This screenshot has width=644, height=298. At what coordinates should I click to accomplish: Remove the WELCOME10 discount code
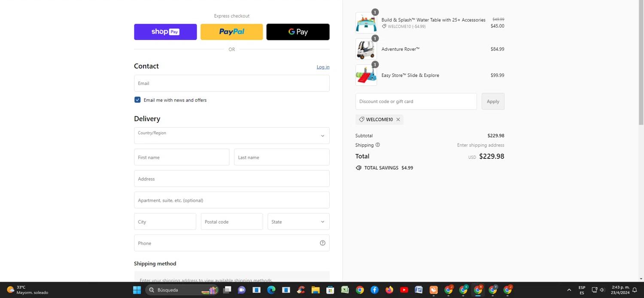point(398,120)
